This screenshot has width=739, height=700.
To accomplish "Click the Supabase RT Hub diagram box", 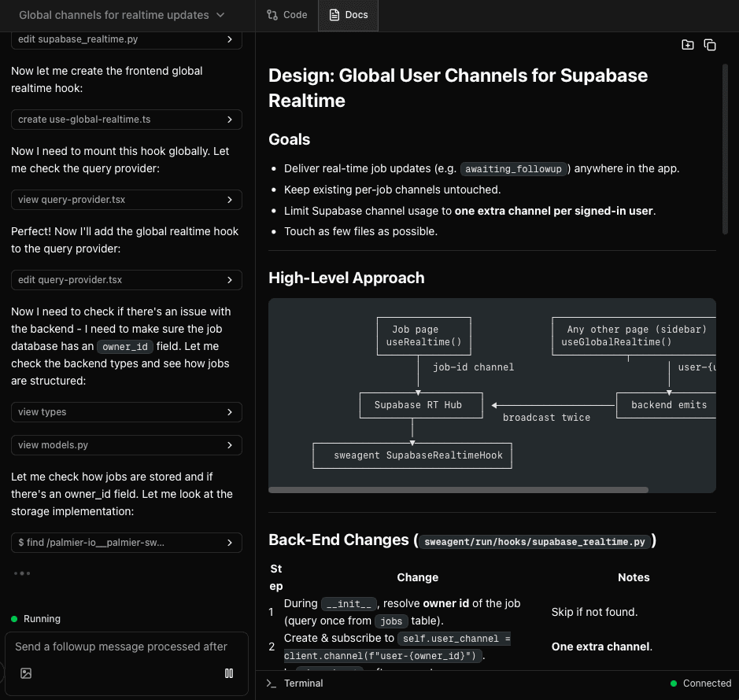I will [421, 405].
